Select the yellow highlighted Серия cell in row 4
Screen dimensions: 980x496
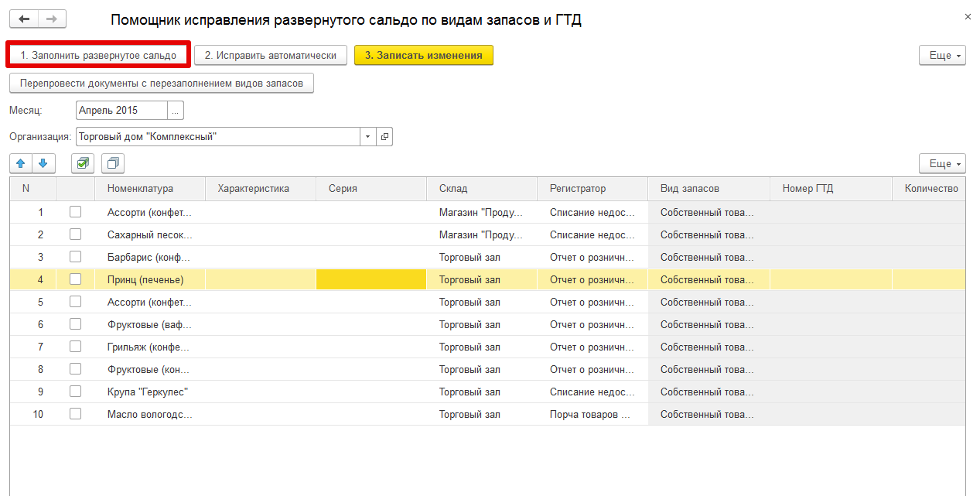click(x=371, y=279)
